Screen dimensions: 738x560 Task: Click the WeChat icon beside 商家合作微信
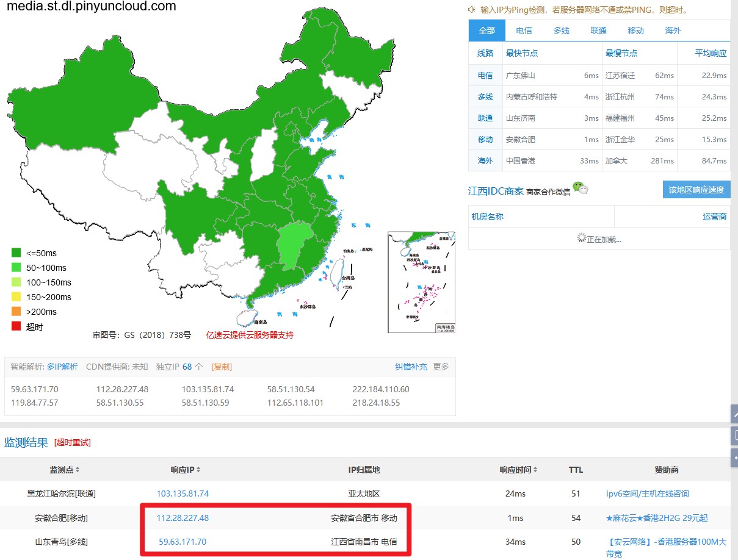pyautogui.click(x=580, y=188)
